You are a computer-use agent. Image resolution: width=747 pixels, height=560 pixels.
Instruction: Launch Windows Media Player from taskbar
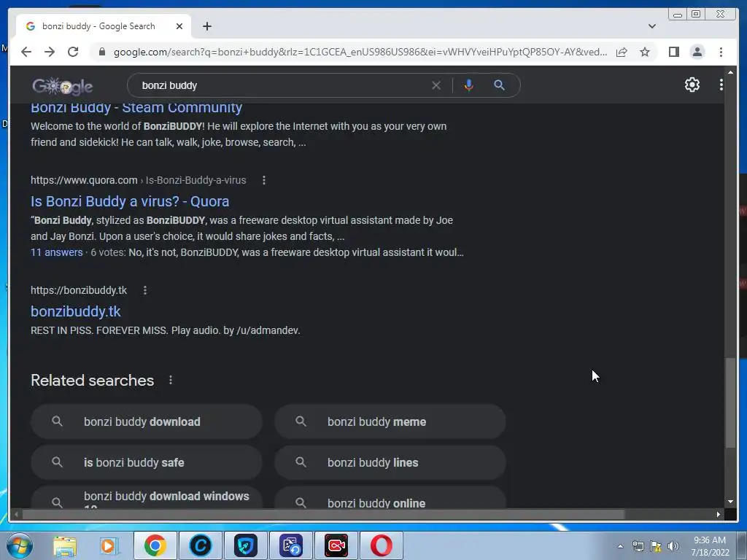[x=109, y=545]
